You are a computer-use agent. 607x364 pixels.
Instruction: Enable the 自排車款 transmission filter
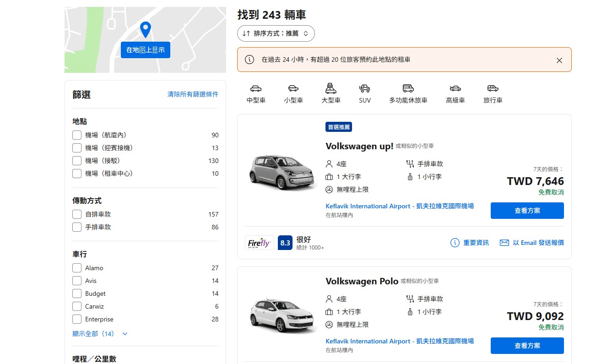click(77, 214)
